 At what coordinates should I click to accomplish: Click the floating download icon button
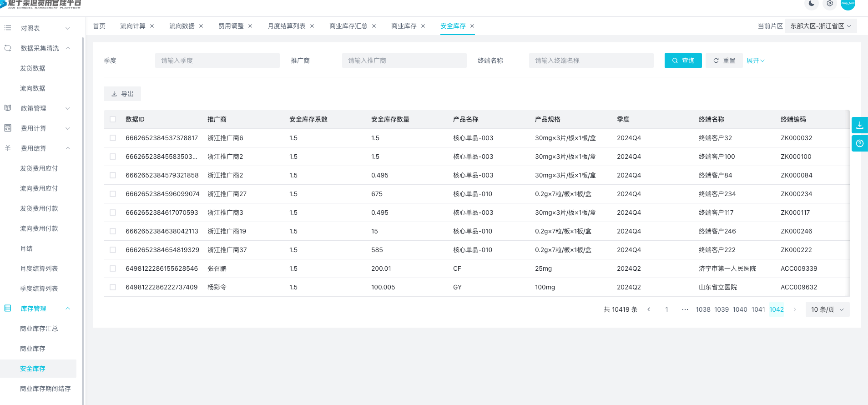point(859,125)
